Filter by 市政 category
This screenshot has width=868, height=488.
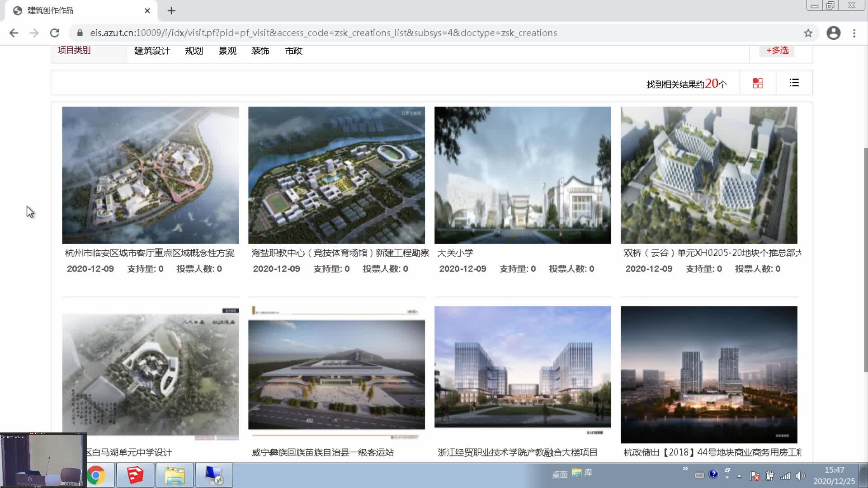293,51
